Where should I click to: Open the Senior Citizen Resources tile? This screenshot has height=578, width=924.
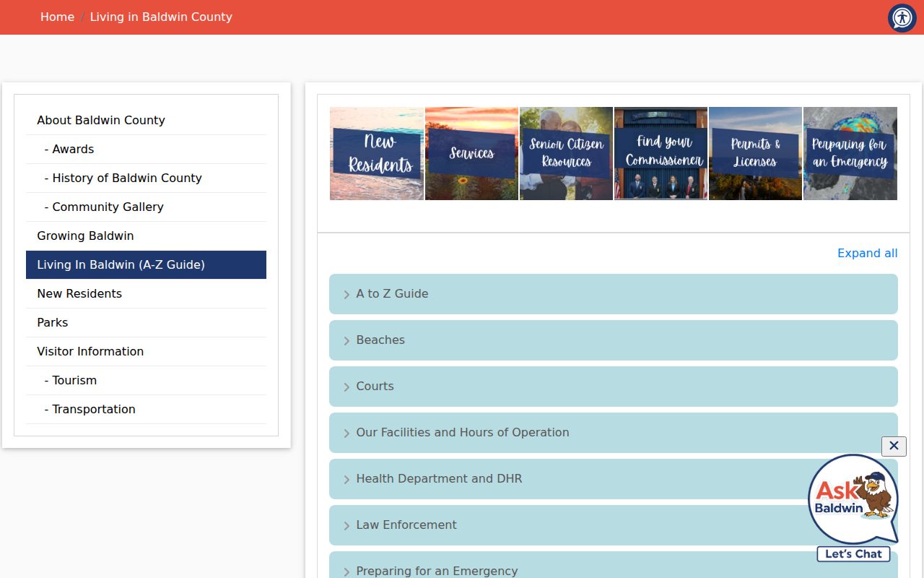tap(566, 154)
